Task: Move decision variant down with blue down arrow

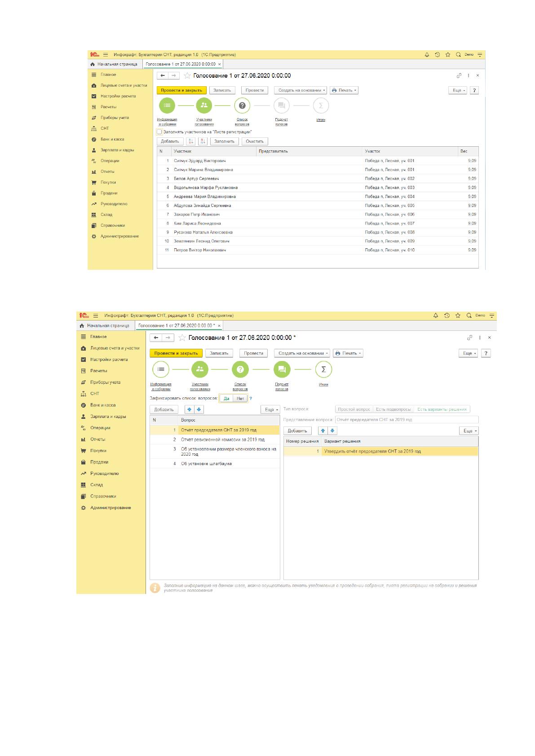Action: click(332, 431)
